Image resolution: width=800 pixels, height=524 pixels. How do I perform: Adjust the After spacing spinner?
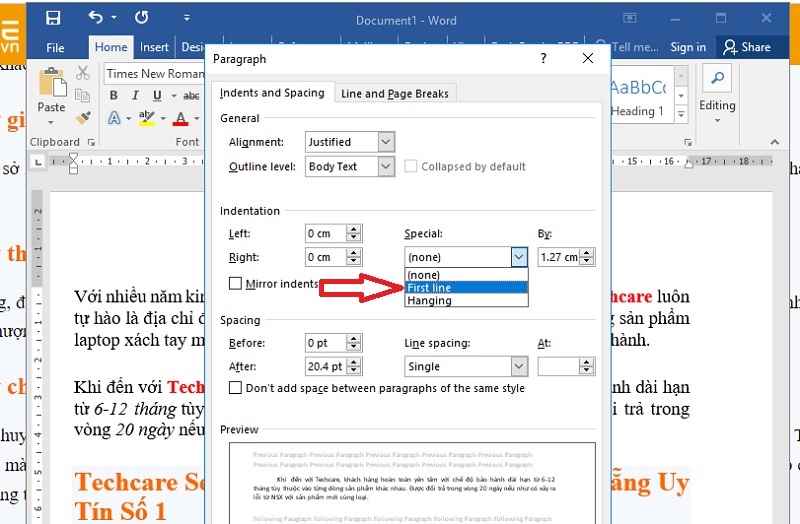pos(354,366)
